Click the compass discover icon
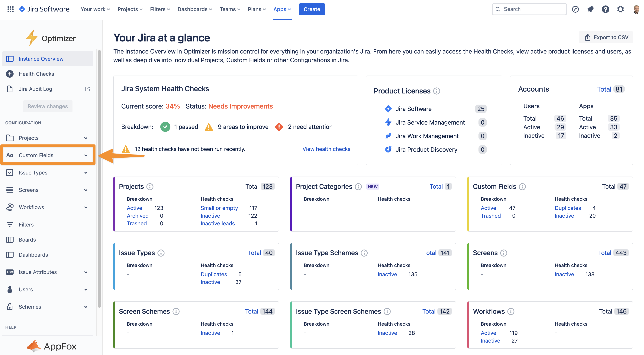 [x=575, y=9]
